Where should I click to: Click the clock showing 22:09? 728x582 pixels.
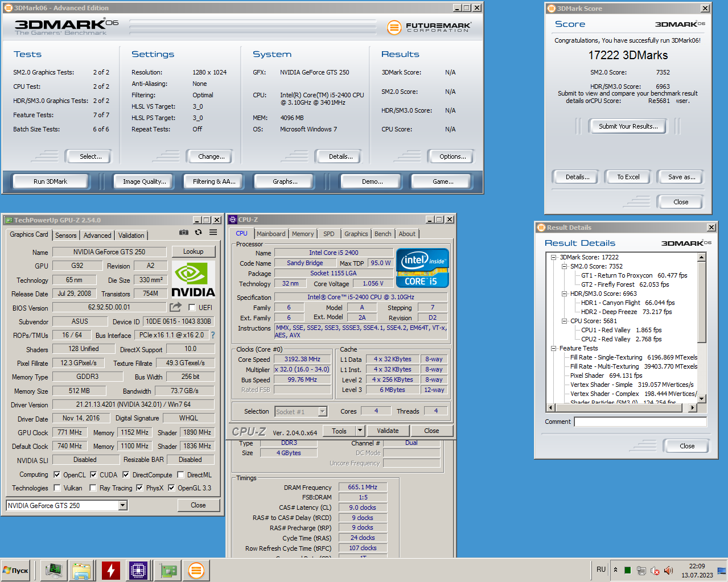(697, 566)
